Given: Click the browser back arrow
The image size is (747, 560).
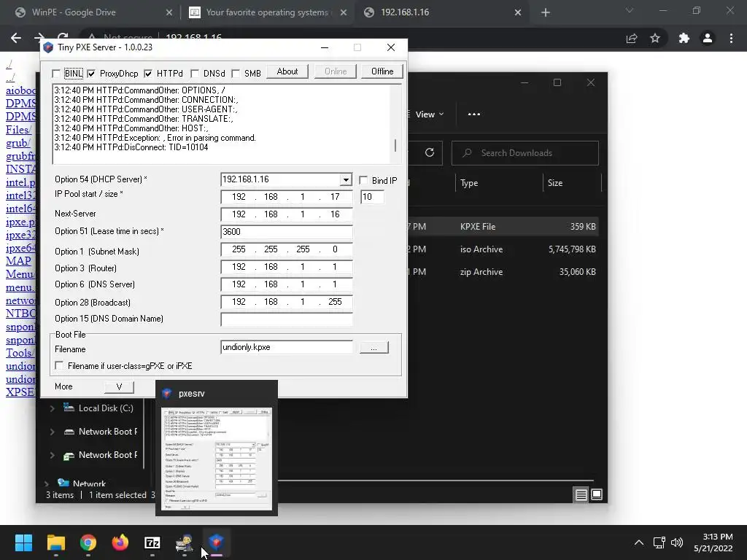Looking at the screenshot, I should tap(16, 38).
